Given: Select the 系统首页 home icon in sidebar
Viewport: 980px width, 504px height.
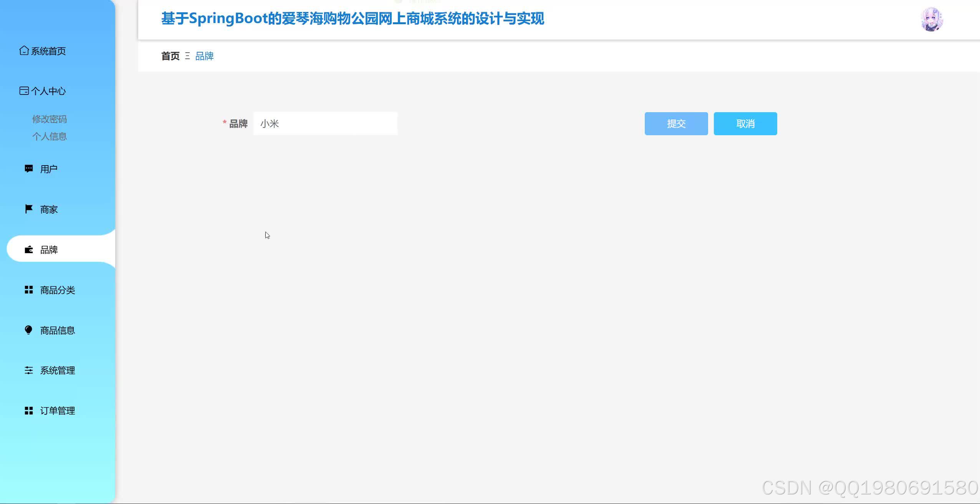Looking at the screenshot, I should [24, 50].
